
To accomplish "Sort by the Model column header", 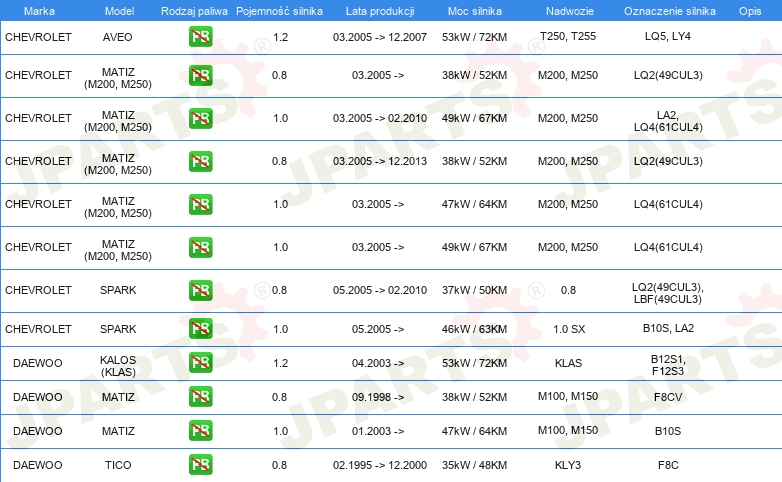I will (119, 11).
